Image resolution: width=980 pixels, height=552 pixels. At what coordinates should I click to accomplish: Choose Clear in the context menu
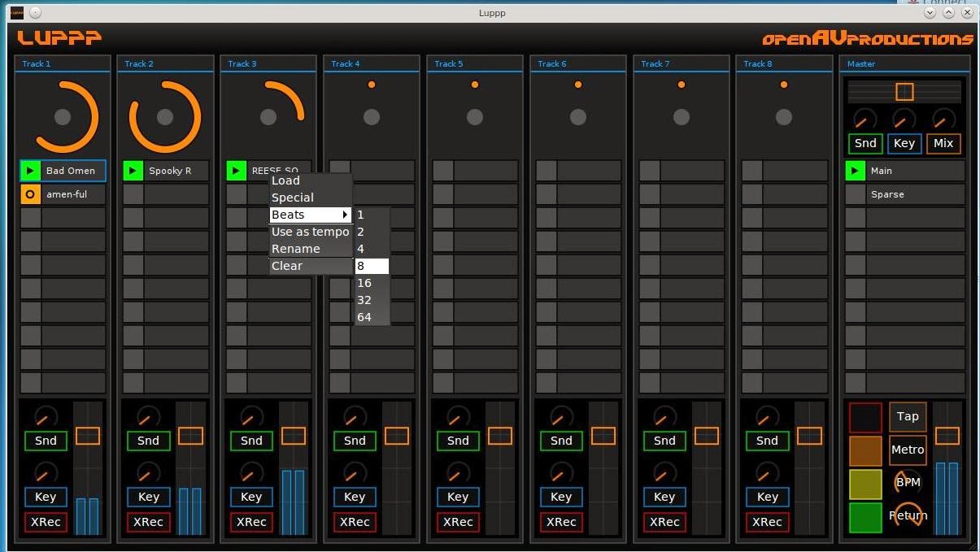311,266
